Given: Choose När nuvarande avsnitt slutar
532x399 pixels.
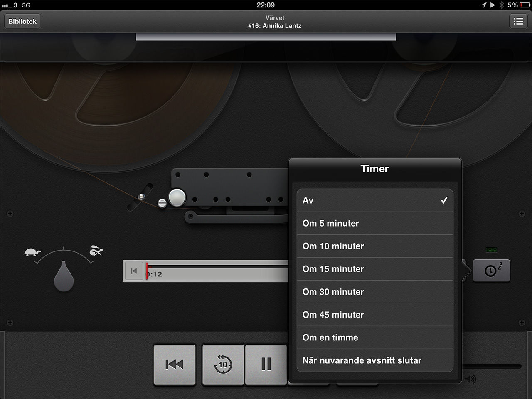Looking at the screenshot, I should 375,360.
